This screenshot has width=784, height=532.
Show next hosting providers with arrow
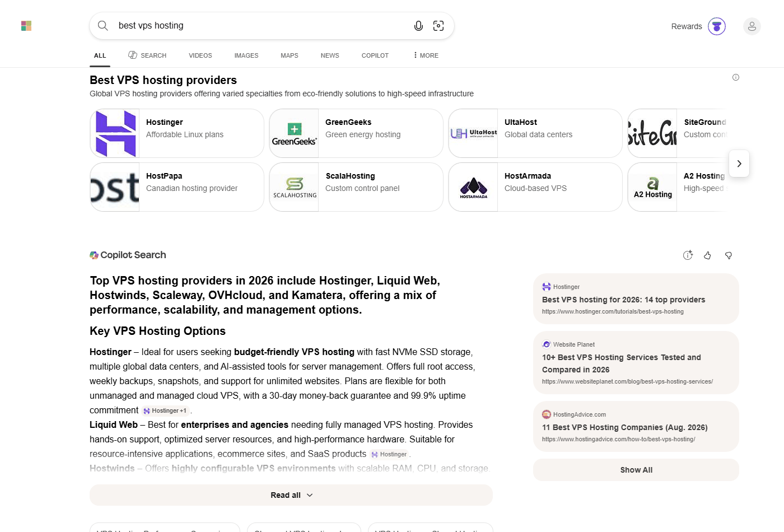(x=739, y=164)
